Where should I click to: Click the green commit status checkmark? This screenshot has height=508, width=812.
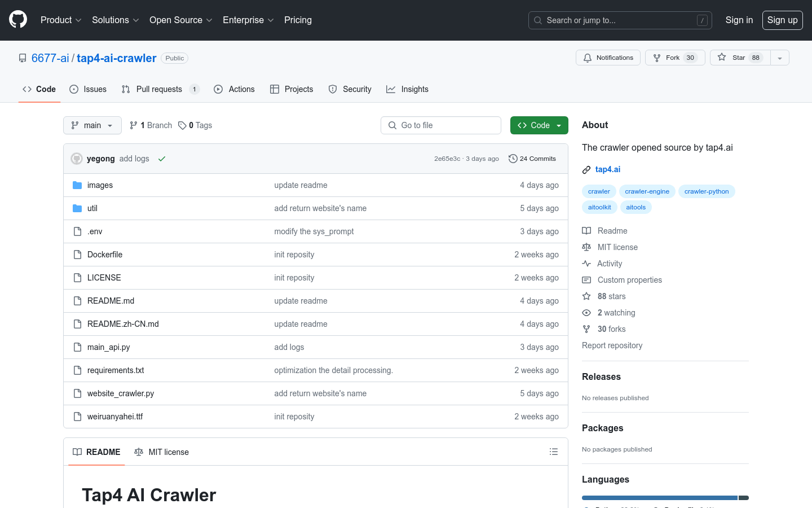click(162, 159)
